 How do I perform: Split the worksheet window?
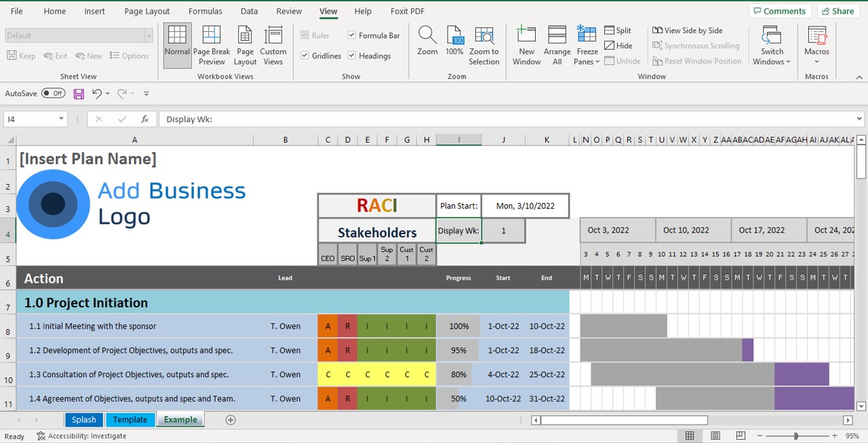click(618, 31)
